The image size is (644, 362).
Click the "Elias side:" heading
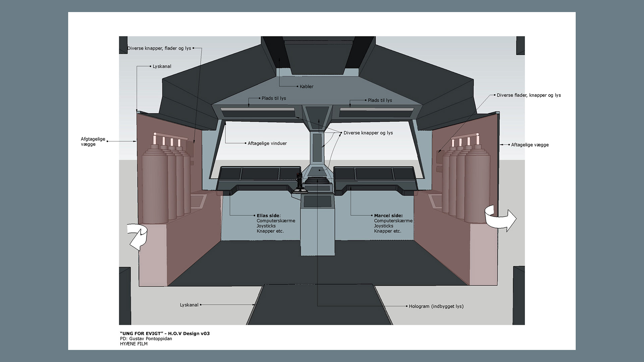[269, 216]
